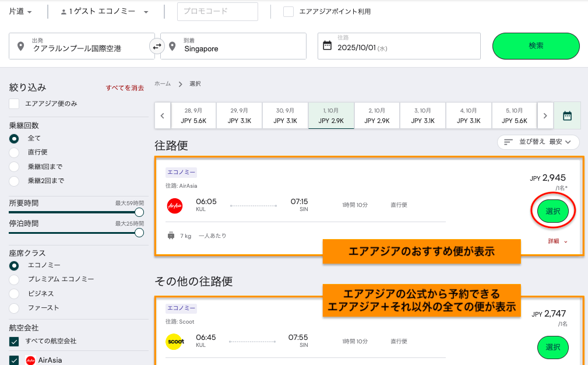588x365 pixels.
Task: Click the 7 kg baggage icon
Action: coord(171,236)
